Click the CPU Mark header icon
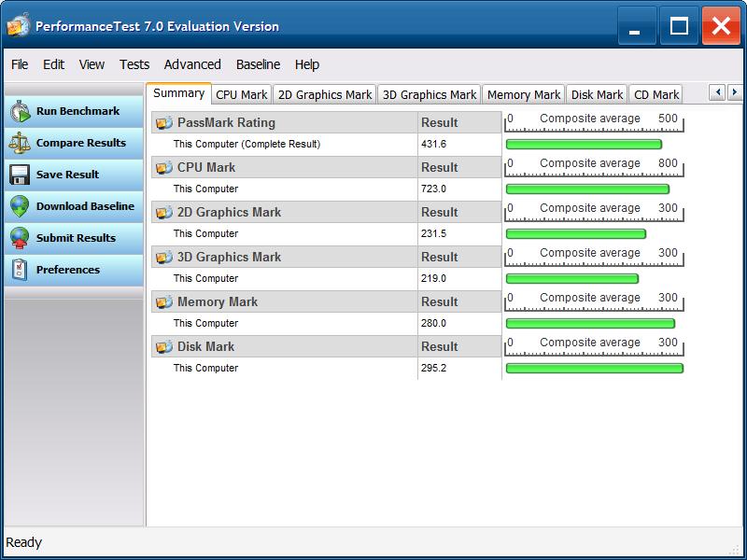This screenshot has width=747, height=560. (164, 168)
